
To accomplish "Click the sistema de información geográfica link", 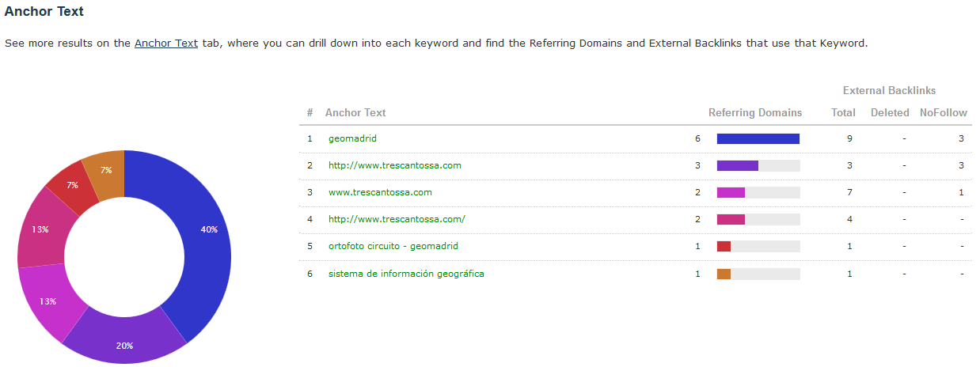I will pyautogui.click(x=406, y=274).
